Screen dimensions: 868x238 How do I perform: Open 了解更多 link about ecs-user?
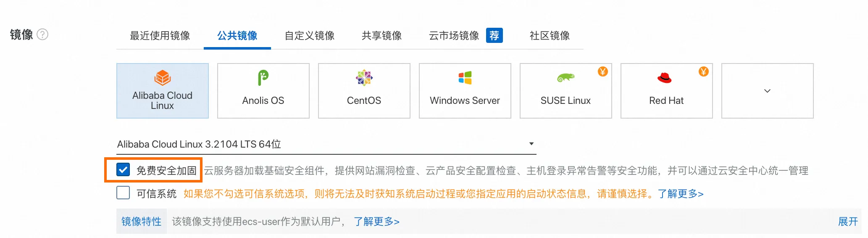376,222
